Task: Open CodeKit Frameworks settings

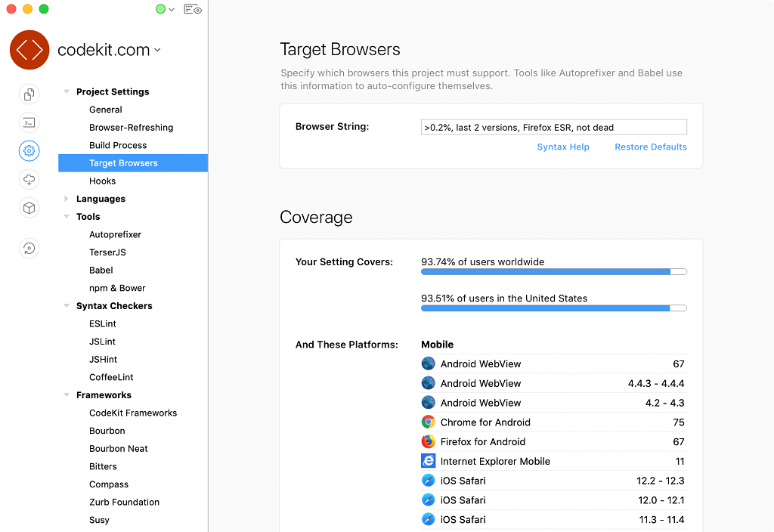Action: [133, 413]
